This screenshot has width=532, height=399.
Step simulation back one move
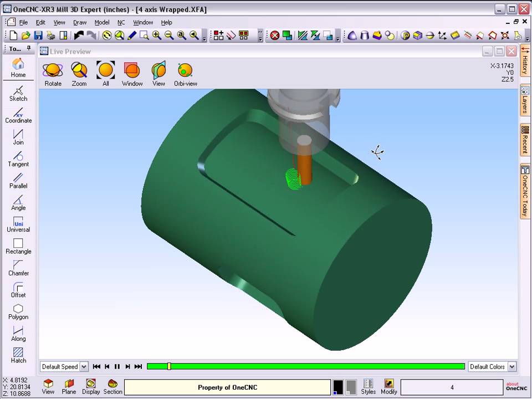click(107, 366)
